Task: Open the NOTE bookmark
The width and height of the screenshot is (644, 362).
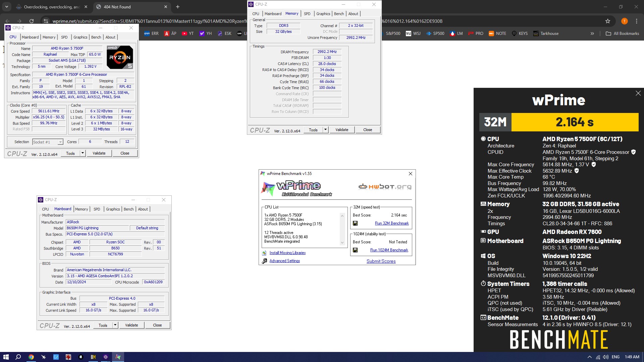Action: click(497, 34)
